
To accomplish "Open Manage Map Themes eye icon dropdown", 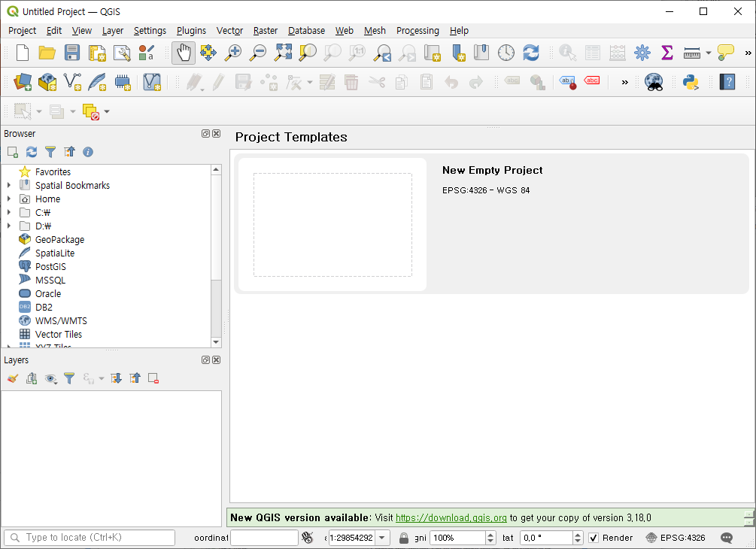I will (50, 378).
